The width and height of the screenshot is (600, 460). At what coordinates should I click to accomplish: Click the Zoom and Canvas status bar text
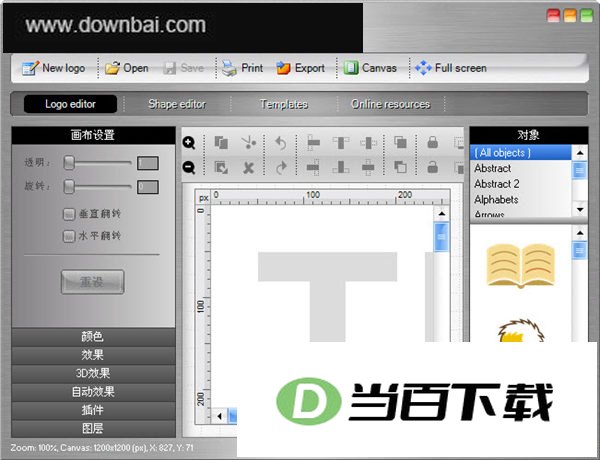(102, 447)
